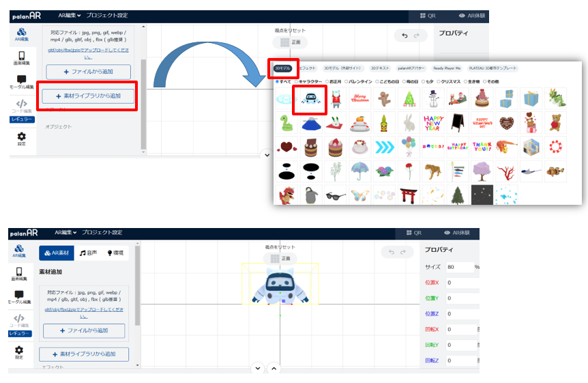Open AR編集 sidebar icon in bottom editor

click(x=19, y=251)
